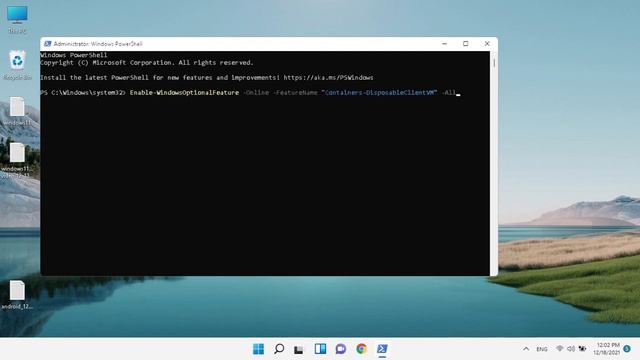Open the clock and date 12:02 PM
The image size is (640, 360).
(x=606, y=349)
